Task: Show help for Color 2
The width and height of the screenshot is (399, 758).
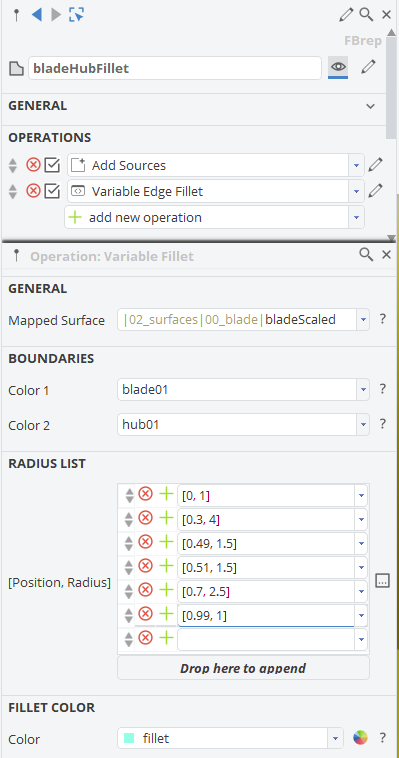Action: (383, 424)
